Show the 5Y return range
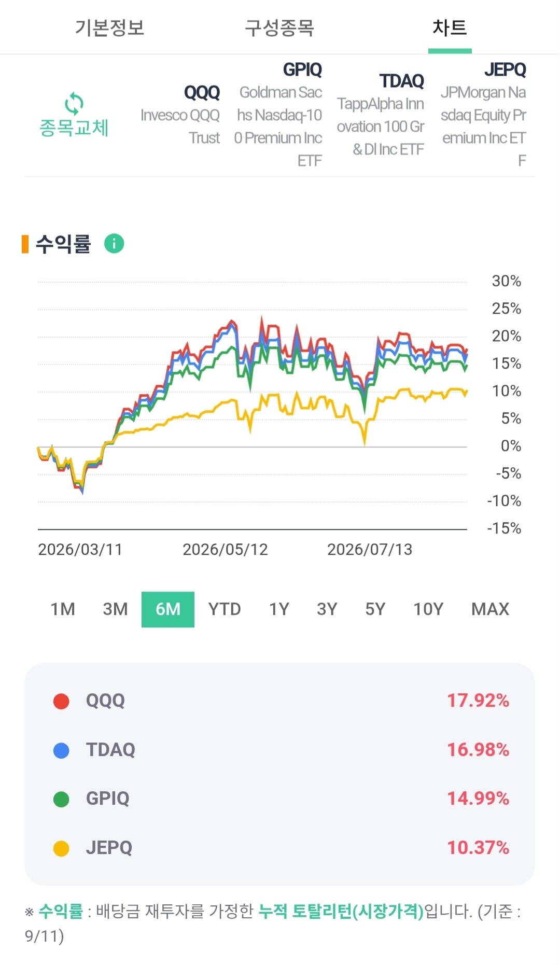560x965 pixels. click(375, 609)
